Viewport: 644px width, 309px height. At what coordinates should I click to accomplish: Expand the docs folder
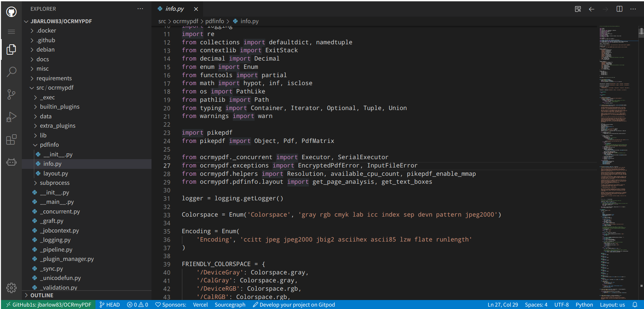43,59
